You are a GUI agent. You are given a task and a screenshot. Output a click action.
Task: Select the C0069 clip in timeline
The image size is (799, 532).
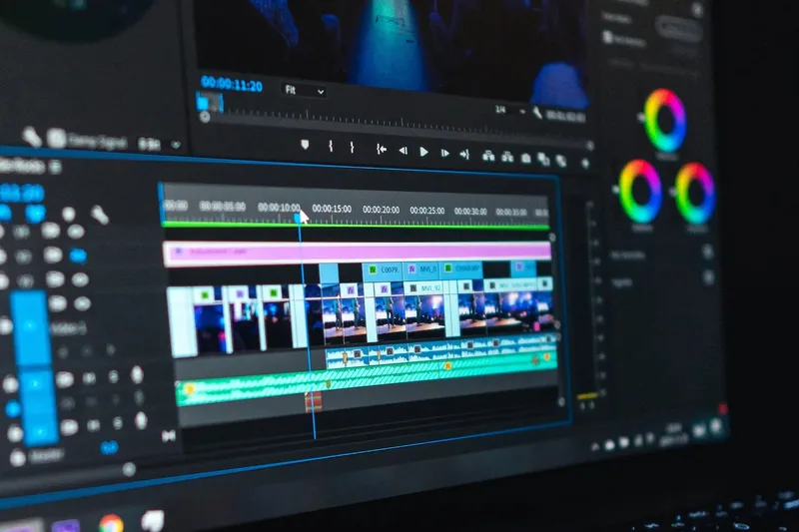pos(461,268)
